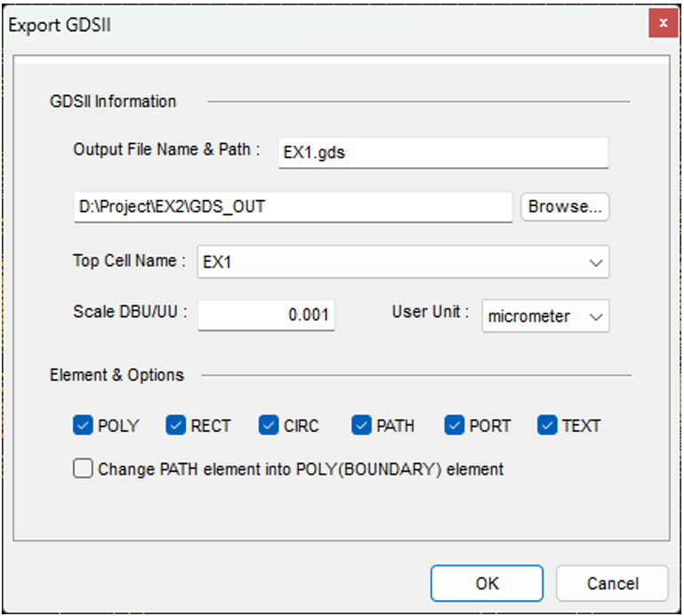Click the EX1.gds output file name field

click(443, 153)
